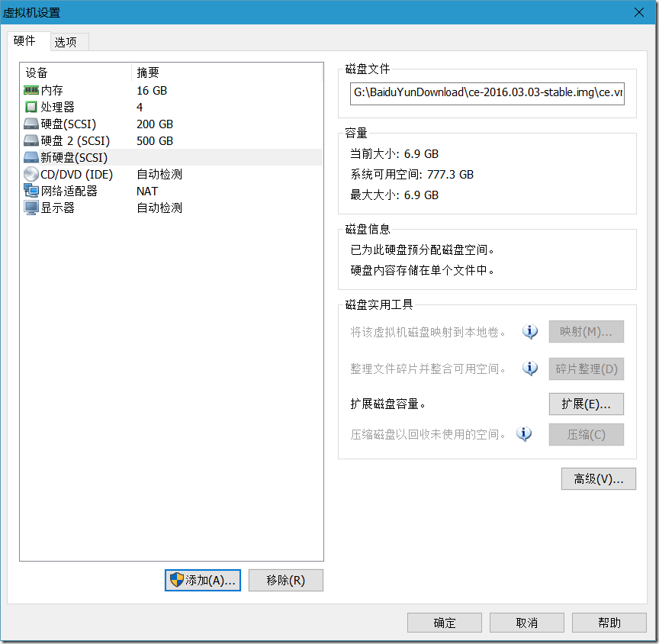Click the 将该虚拟机磁盘映射到本地卷 text
659x644 pixels.
point(428,332)
